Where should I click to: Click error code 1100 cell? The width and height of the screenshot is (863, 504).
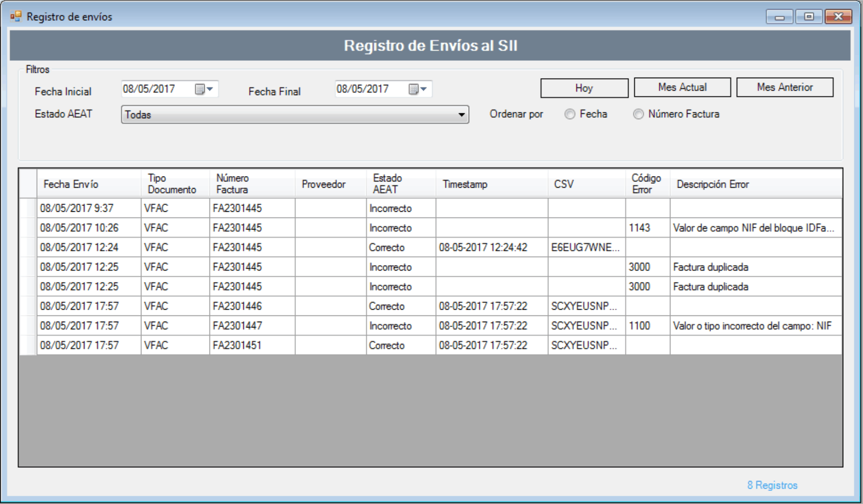coord(648,326)
